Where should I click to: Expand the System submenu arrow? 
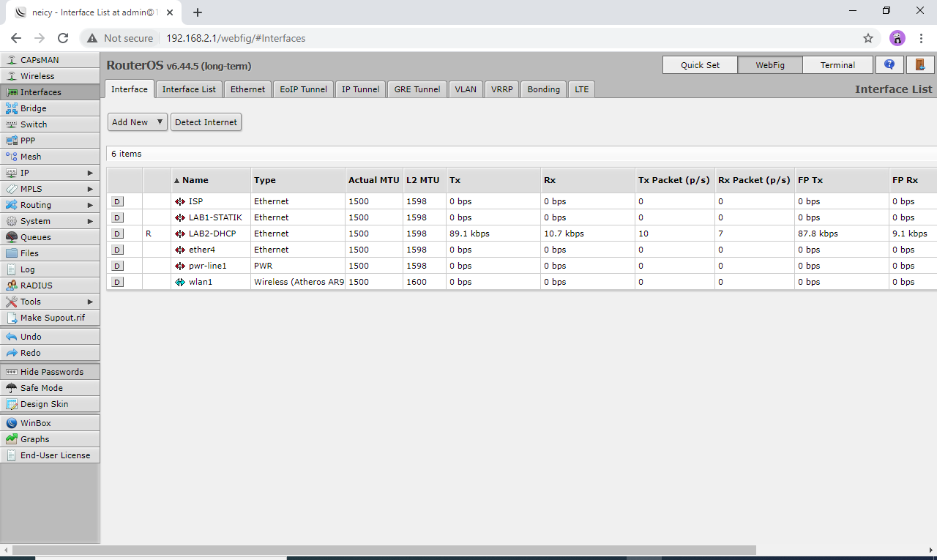(x=90, y=221)
